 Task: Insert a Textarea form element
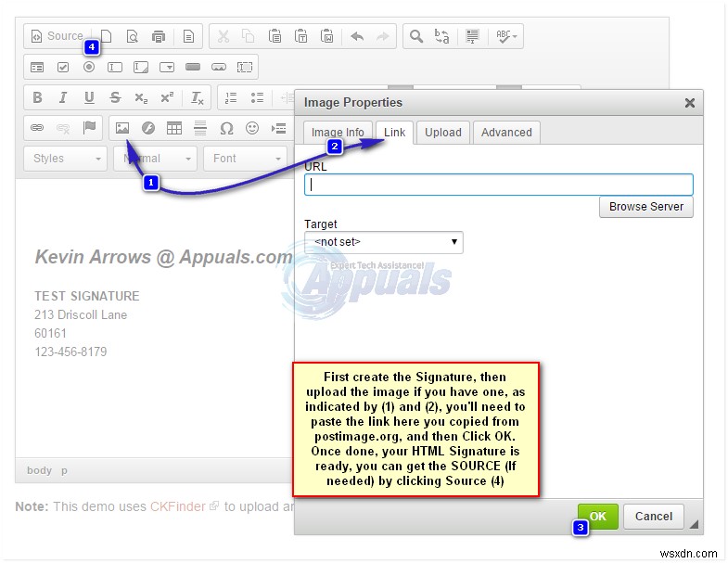pyautogui.click(x=141, y=68)
